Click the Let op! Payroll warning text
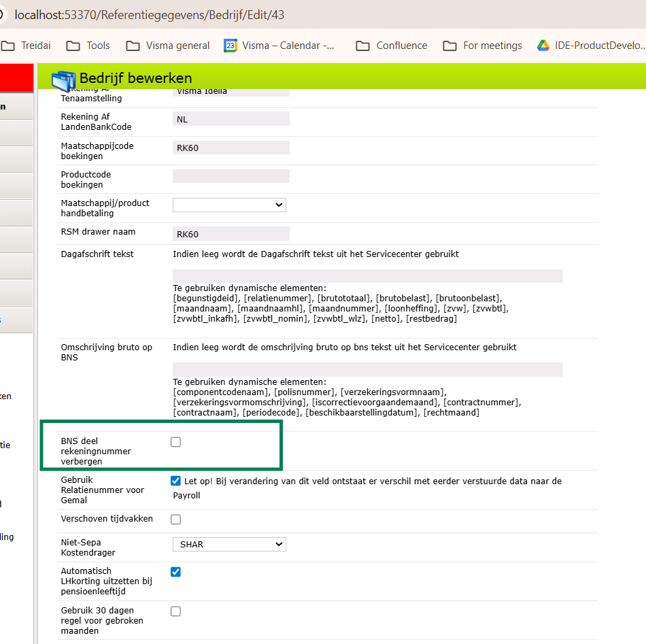The height and width of the screenshot is (644, 646). [x=367, y=488]
